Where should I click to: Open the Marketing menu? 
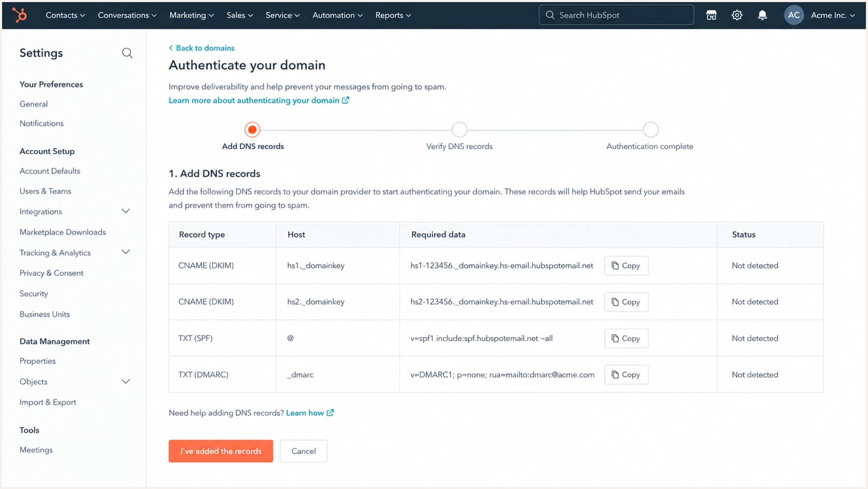[192, 15]
